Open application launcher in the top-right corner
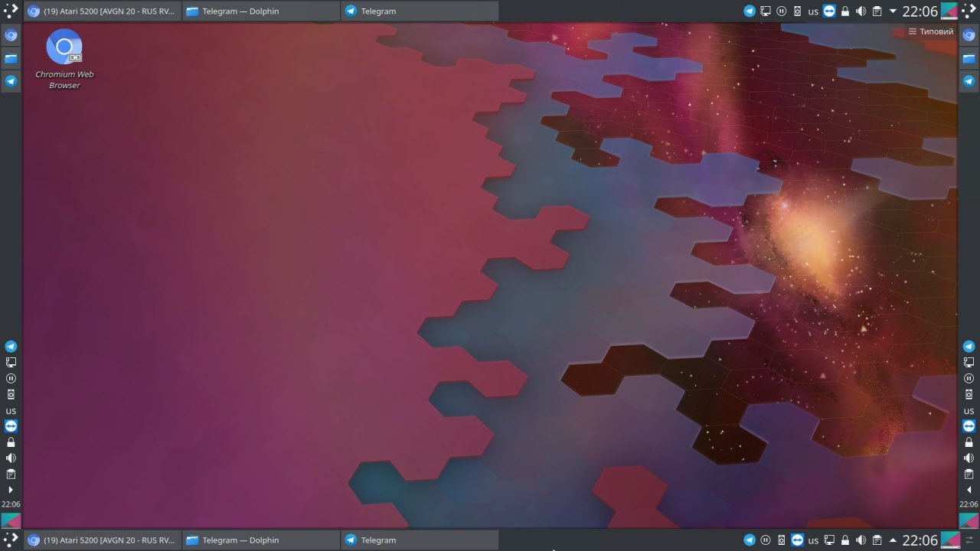The width and height of the screenshot is (980, 551). tap(969, 11)
